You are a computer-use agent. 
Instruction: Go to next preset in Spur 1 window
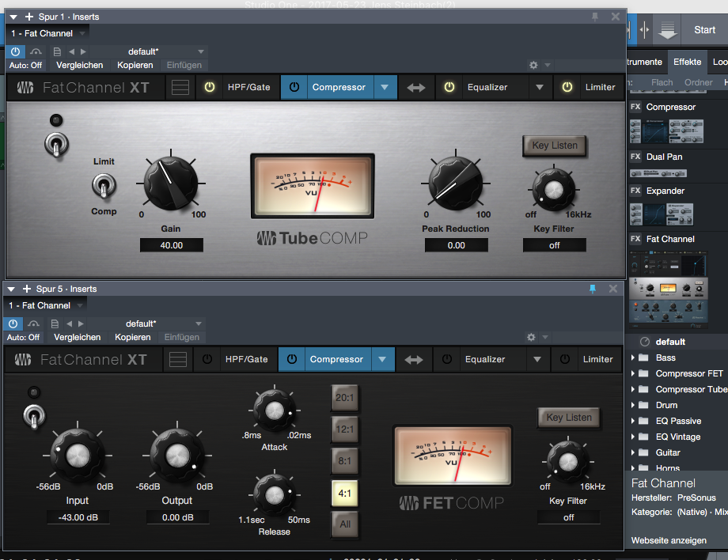tap(83, 51)
